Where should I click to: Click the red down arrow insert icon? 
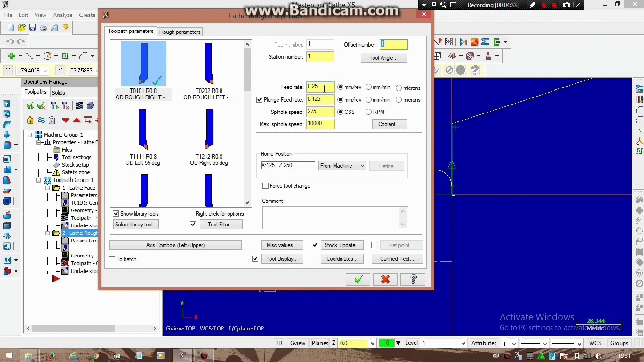[x=65, y=120]
